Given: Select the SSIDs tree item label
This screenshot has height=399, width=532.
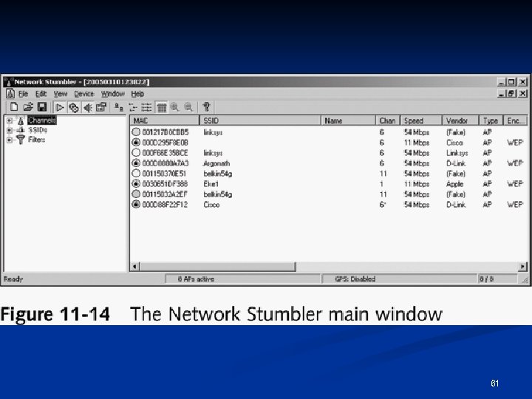Looking at the screenshot, I should (38, 130).
